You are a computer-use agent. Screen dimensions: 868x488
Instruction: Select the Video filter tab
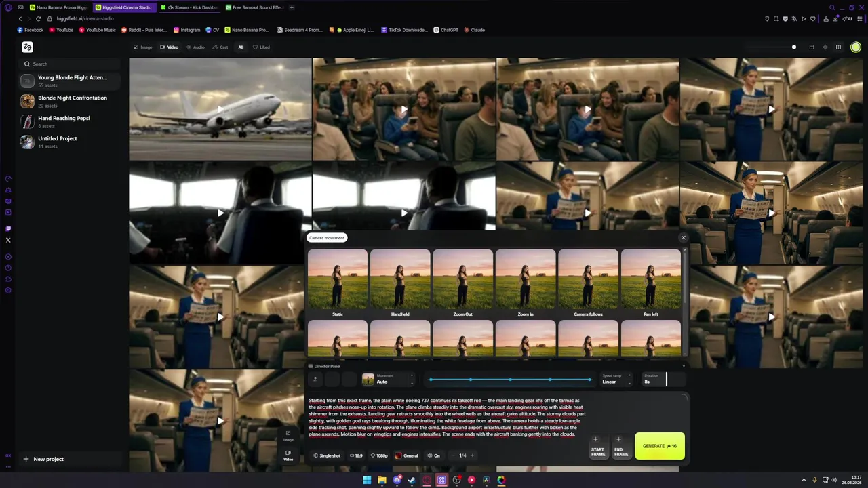(169, 47)
